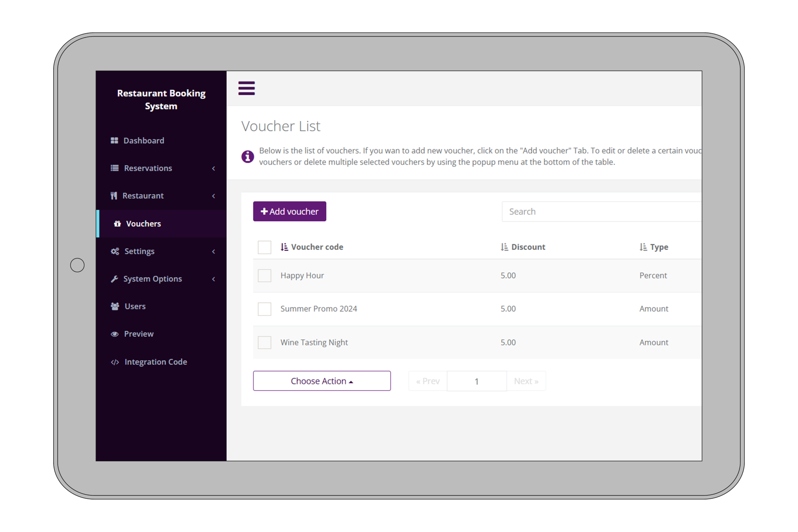Select the Summer Promo 2024 checkbox

pyautogui.click(x=264, y=309)
